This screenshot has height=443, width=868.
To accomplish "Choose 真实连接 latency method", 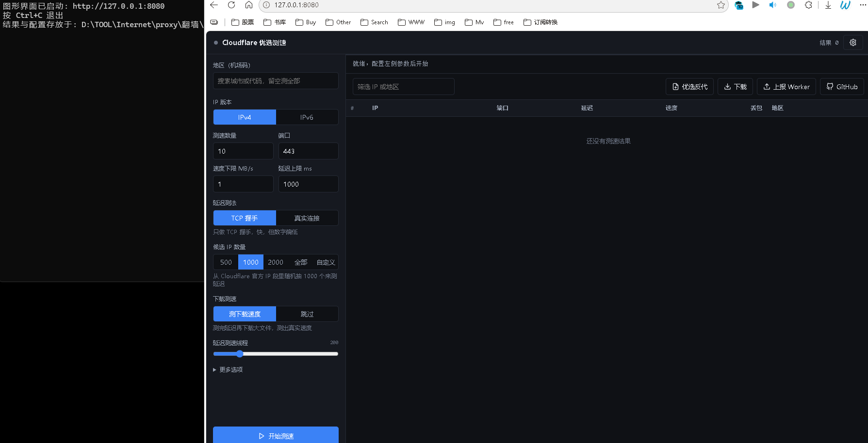I will (x=307, y=218).
